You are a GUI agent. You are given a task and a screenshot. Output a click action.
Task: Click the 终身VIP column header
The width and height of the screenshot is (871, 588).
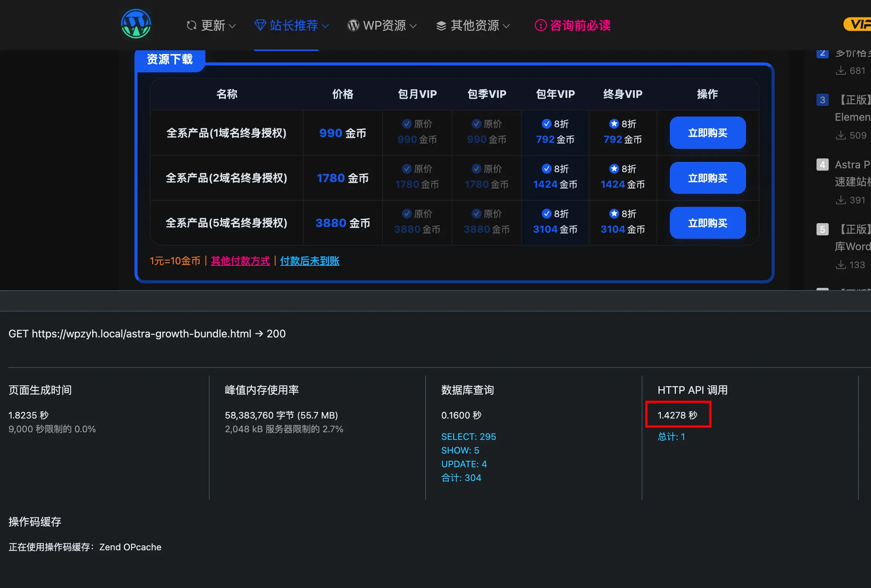pyautogui.click(x=623, y=94)
